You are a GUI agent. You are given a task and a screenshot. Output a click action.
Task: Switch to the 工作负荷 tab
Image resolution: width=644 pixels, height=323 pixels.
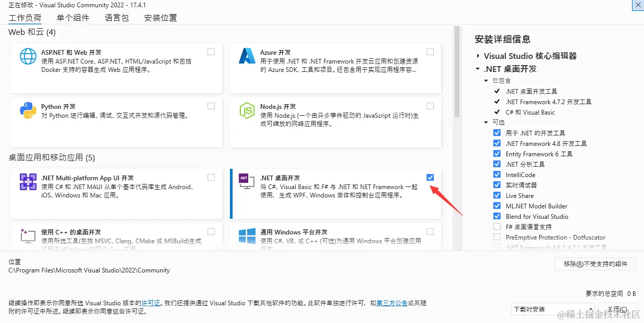[x=25, y=18]
